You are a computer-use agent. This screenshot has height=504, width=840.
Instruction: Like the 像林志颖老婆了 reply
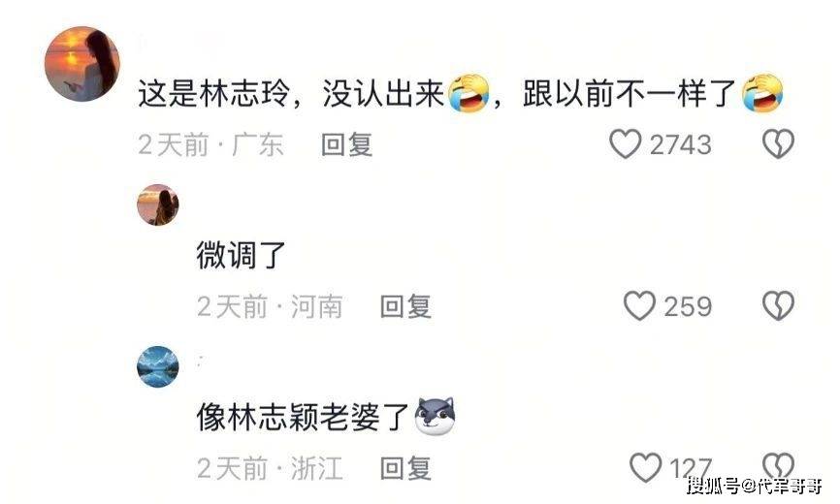point(646,467)
